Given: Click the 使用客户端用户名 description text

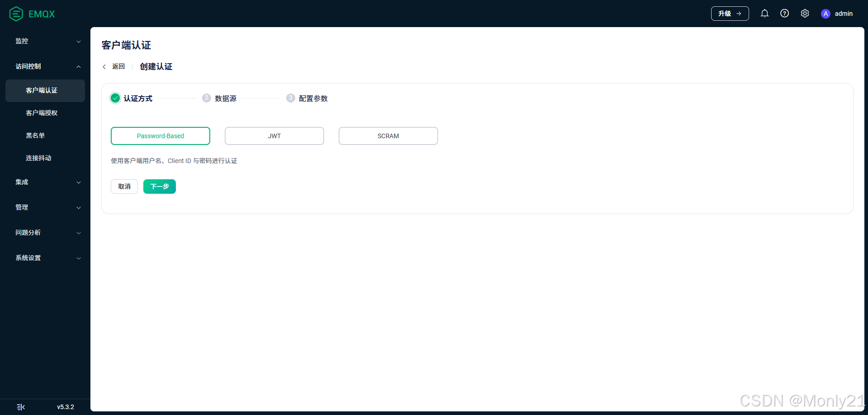Looking at the screenshot, I should [x=174, y=161].
